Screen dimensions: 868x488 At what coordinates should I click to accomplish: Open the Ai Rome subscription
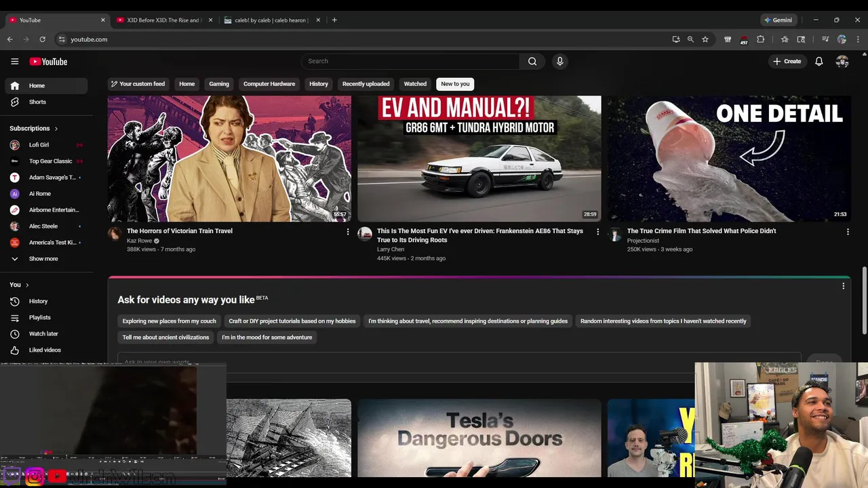(46, 193)
